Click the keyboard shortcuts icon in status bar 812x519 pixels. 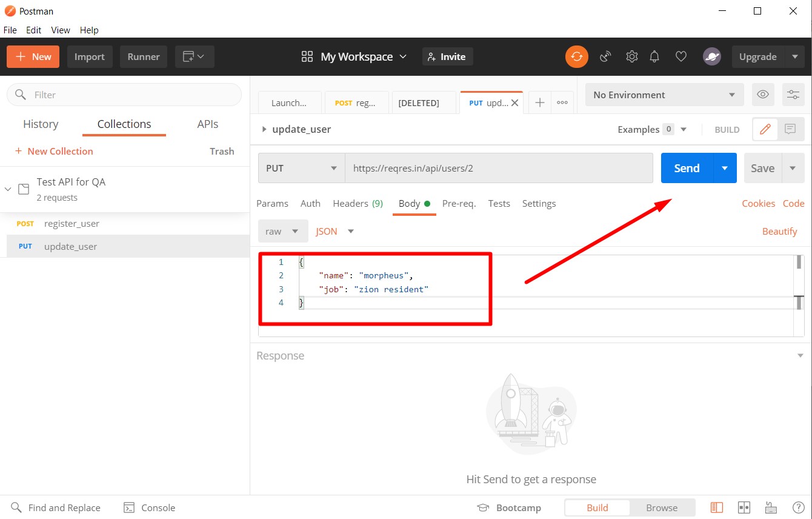click(771, 507)
